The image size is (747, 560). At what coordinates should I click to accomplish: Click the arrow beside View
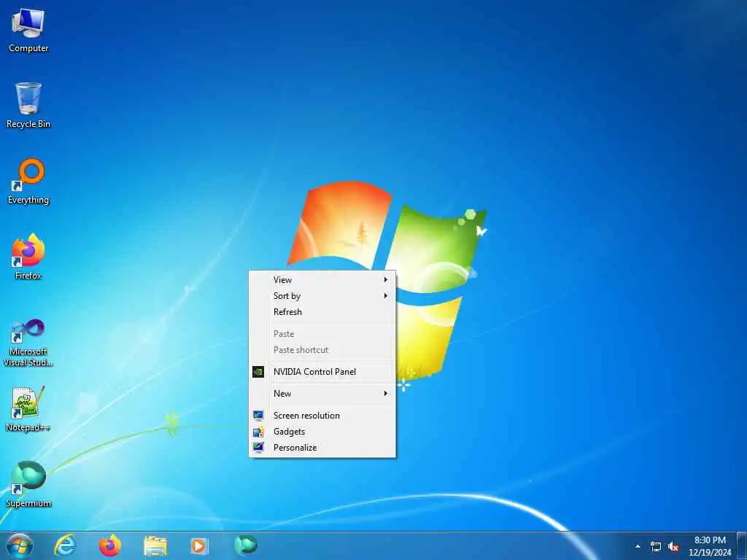pyautogui.click(x=385, y=280)
